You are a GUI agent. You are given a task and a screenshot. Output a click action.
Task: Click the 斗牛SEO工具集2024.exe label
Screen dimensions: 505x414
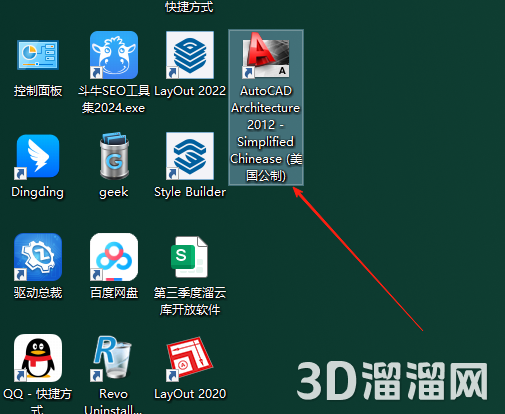click(114, 99)
